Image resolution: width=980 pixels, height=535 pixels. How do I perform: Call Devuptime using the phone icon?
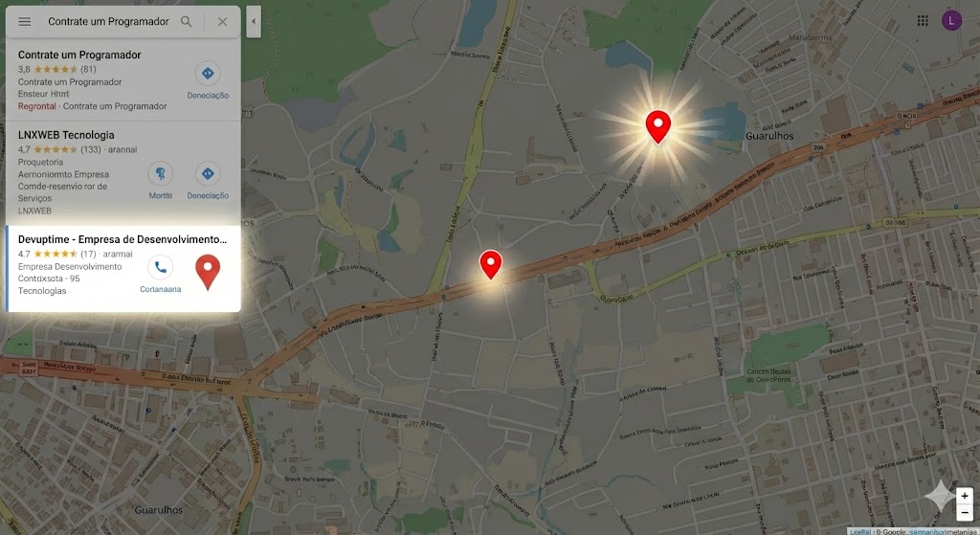click(x=161, y=268)
